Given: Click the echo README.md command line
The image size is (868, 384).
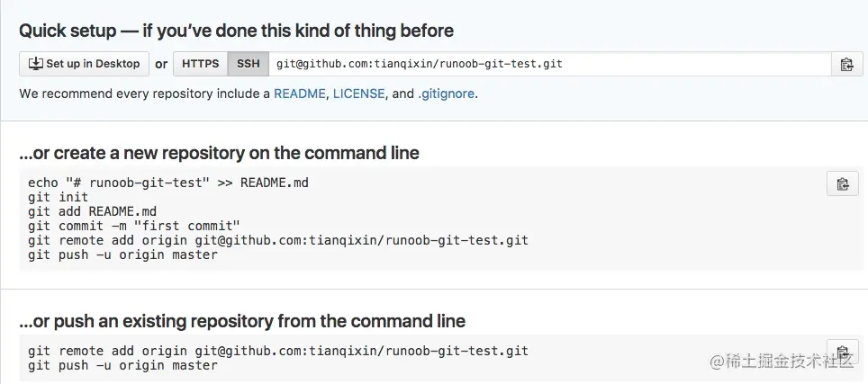Looking at the screenshot, I should point(168,183).
